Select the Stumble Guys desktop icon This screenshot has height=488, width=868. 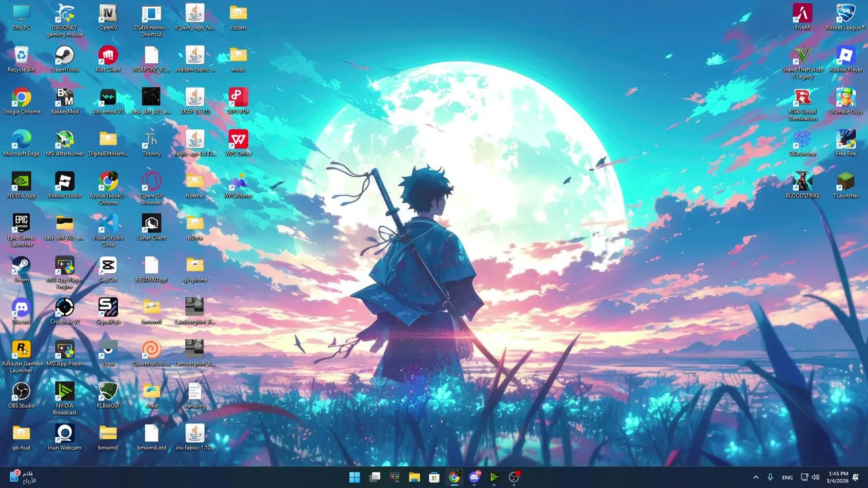[x=846, y=102]
